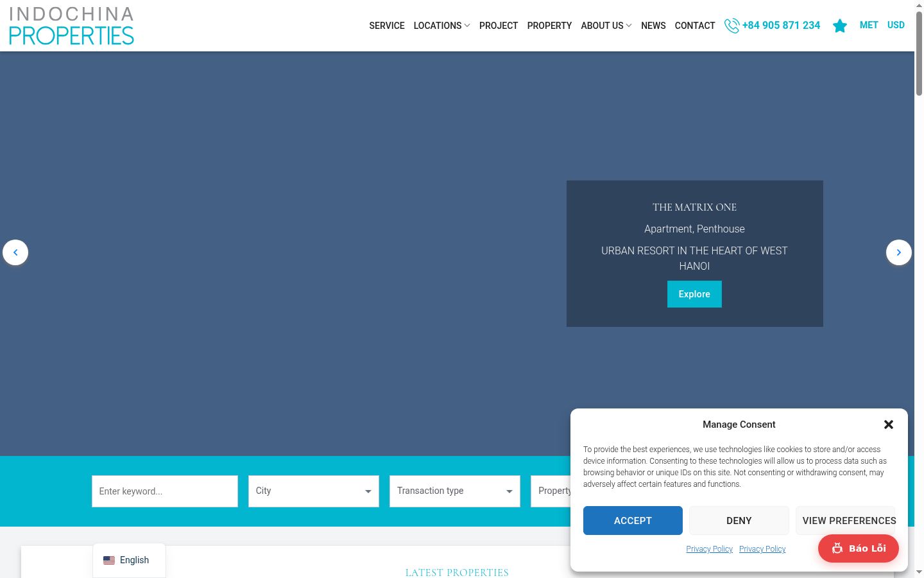
Task: Open the Contact menu item
Action: point(695,26)
